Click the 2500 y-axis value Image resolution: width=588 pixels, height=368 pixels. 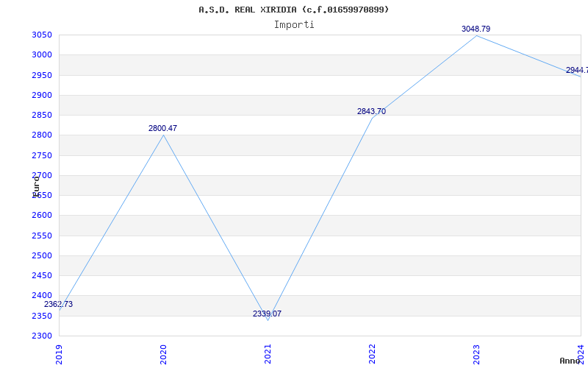(x=42, y=255)
